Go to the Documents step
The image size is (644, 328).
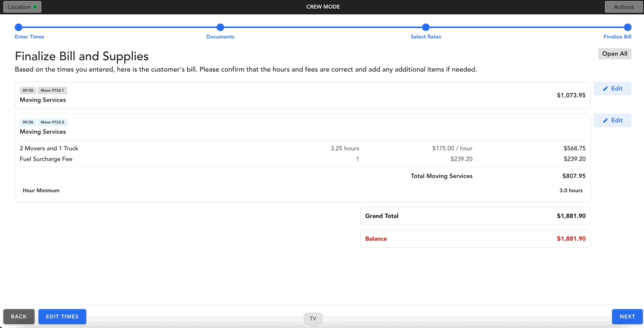(x=220, y=37)
